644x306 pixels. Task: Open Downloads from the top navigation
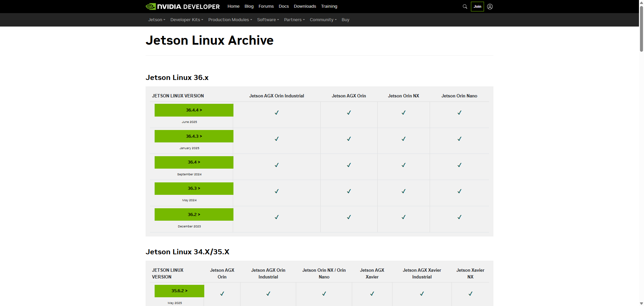305,6
